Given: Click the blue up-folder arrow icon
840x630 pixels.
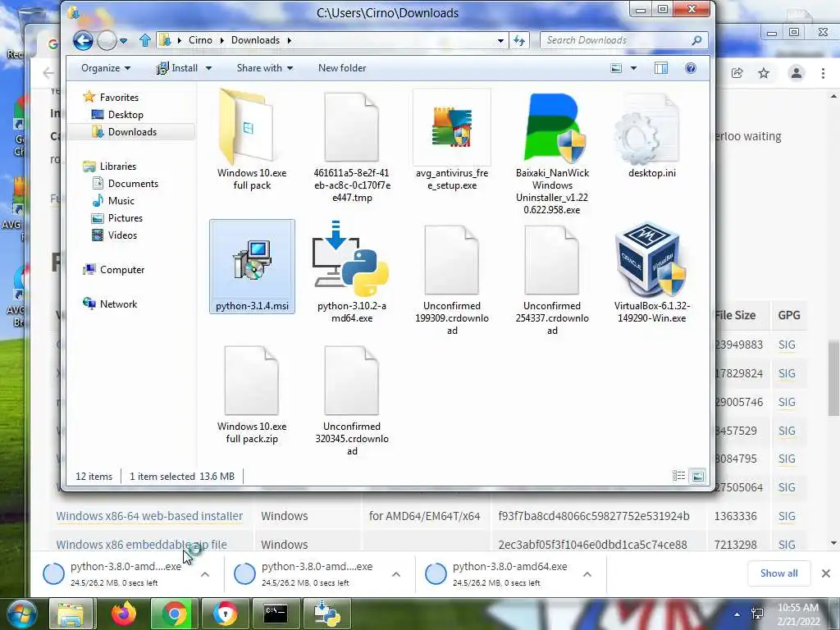Looking at the screenshot, I should tap(144, 40).
